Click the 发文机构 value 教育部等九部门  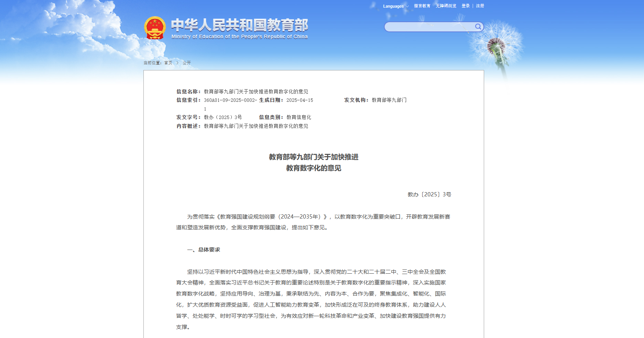point(389,100)
